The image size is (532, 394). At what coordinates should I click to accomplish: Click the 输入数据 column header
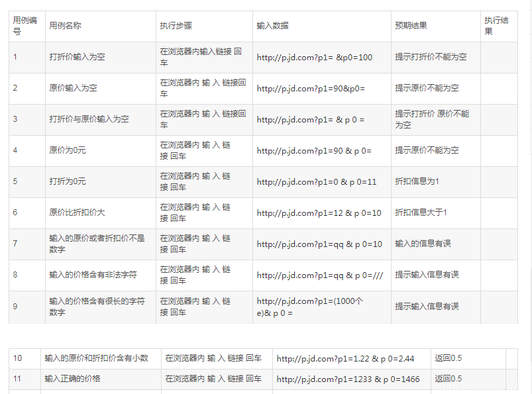tap(321, 26)
